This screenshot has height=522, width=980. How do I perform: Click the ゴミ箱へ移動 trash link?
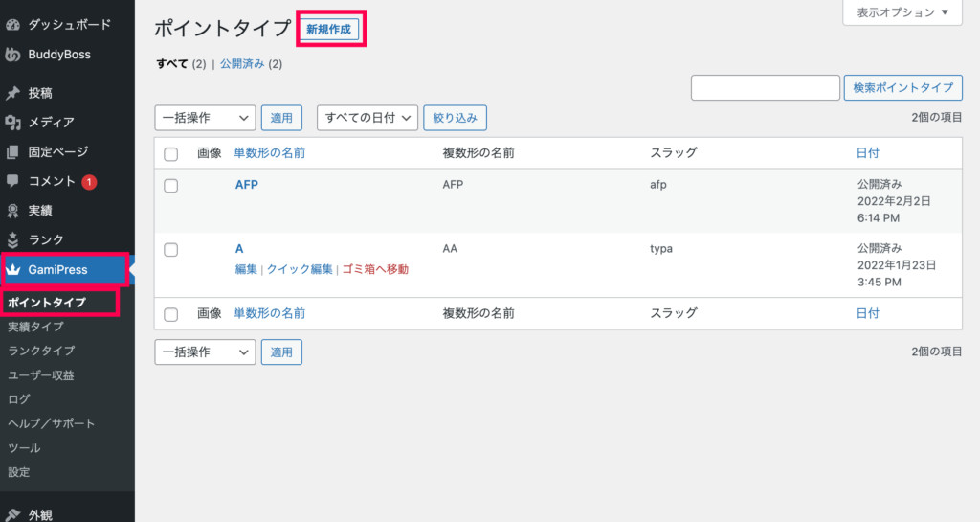(375, 269)
